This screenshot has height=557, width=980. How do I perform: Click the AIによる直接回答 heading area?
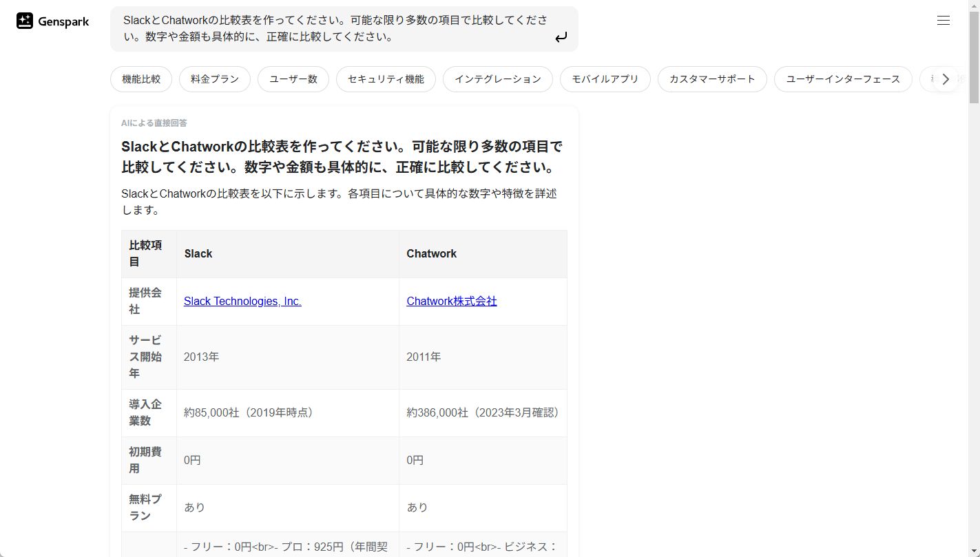coord(154,123)
